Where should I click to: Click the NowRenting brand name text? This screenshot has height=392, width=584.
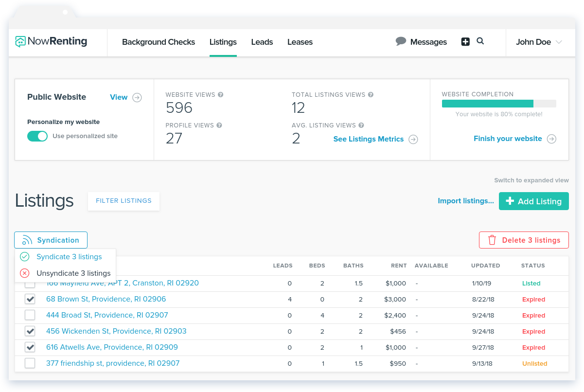(57, 42)
